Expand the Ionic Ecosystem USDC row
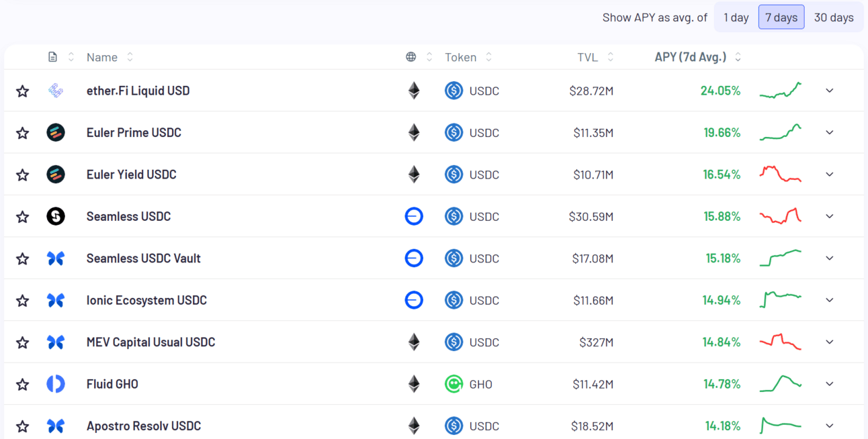The image size is (868, 439). 830,300
